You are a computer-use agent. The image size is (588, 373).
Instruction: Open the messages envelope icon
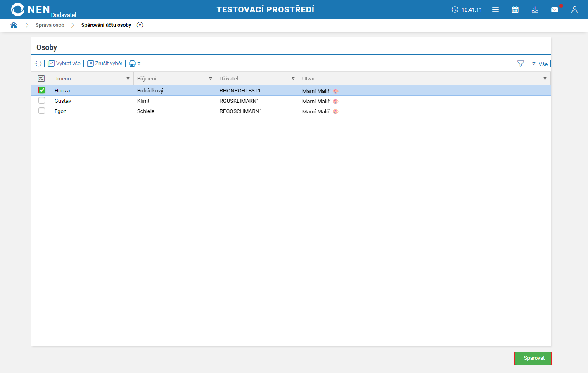[x=555, y=9]
